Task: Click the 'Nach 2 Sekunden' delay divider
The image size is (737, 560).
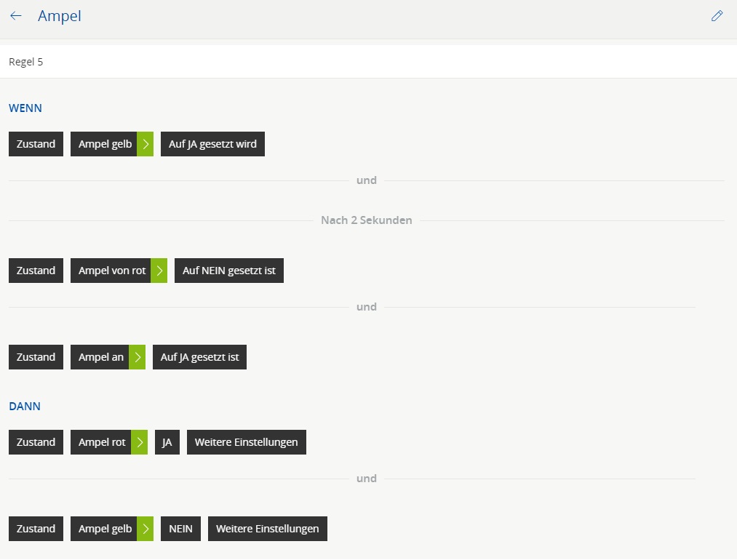Action: pos(366,220)
